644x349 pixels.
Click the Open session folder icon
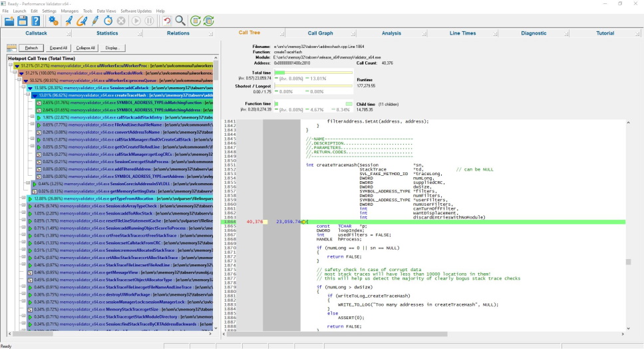[x=9, y=21]
